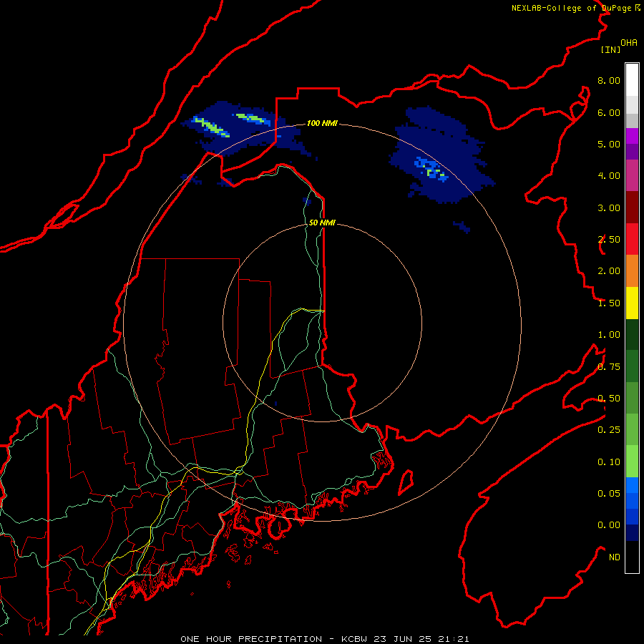Pick the orange legend swatch
This screenshot has width=644, height=644.
pyautogui.click(x=632, y=271)
